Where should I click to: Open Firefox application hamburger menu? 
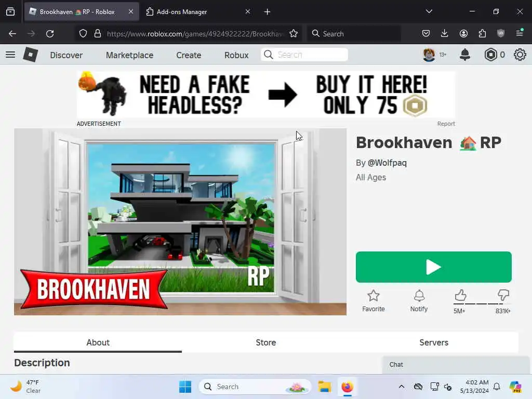pos(520,33)
